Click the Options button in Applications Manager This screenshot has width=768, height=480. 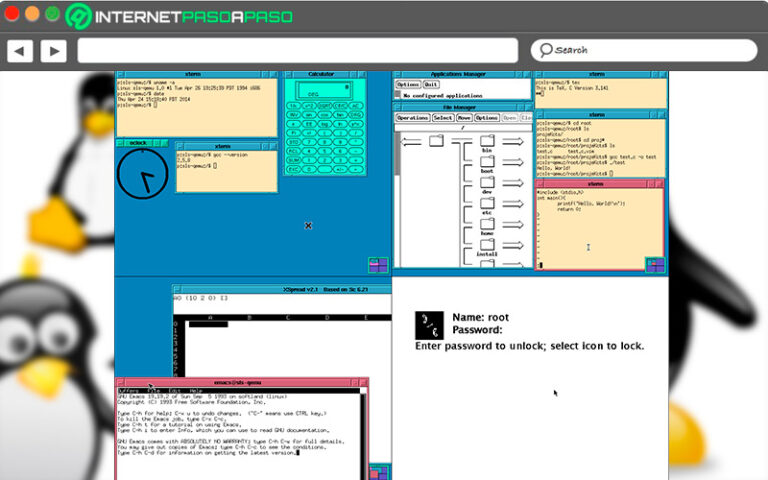point(407,85)
